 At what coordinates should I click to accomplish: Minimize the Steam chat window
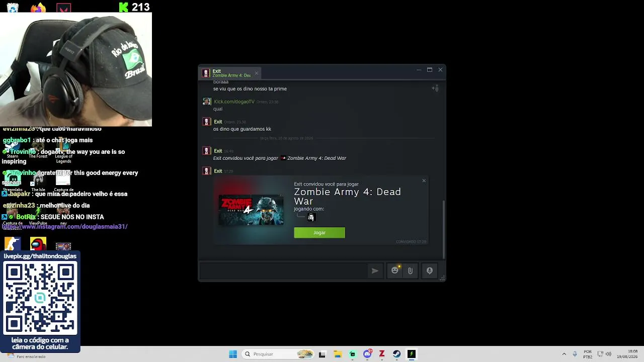pos(419,70)
